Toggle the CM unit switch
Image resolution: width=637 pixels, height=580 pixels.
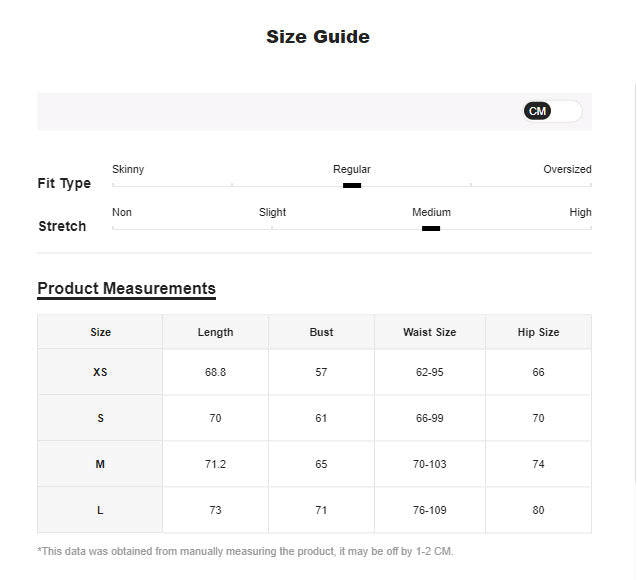[552, 111]
